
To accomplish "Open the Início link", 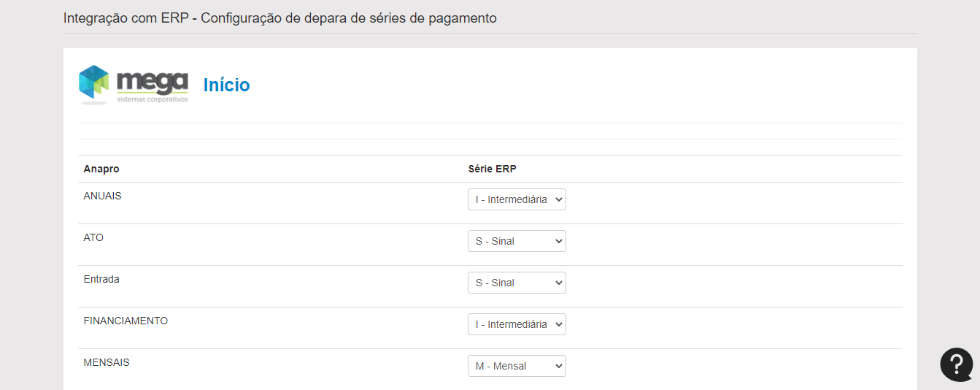I will click(226, 85).
